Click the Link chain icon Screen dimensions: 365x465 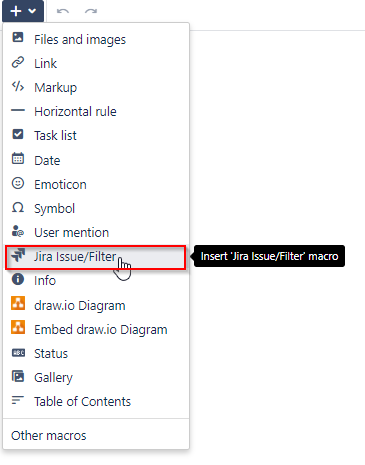18,62
